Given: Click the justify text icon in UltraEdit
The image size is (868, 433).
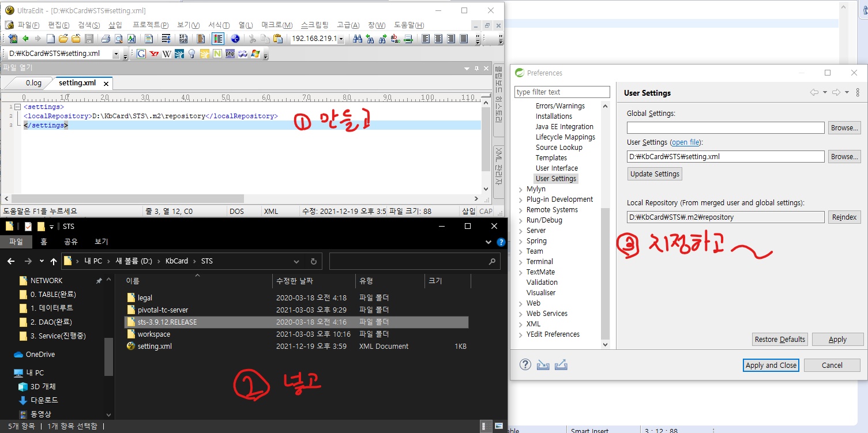Looking at the screenshot, I should [464, 39].
